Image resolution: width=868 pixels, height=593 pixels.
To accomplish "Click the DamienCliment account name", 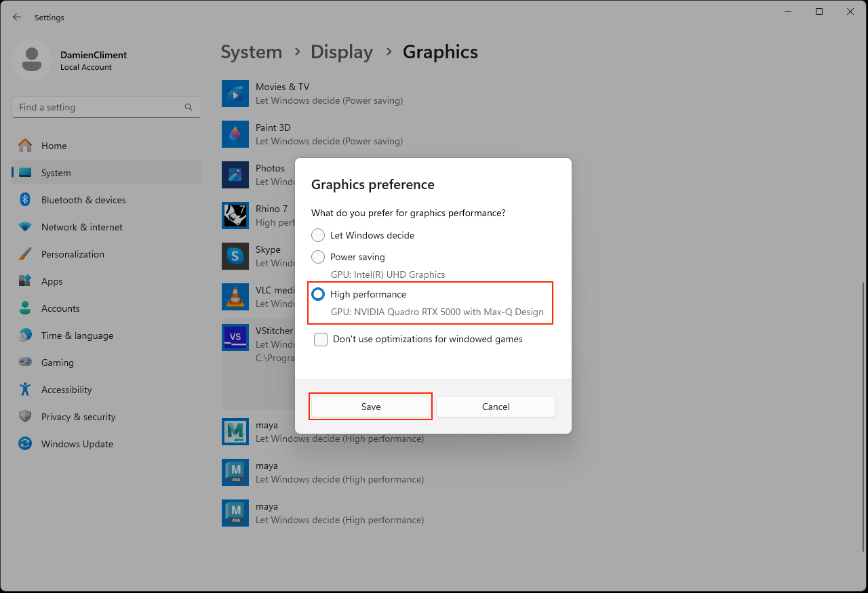I will click(94, 55).
